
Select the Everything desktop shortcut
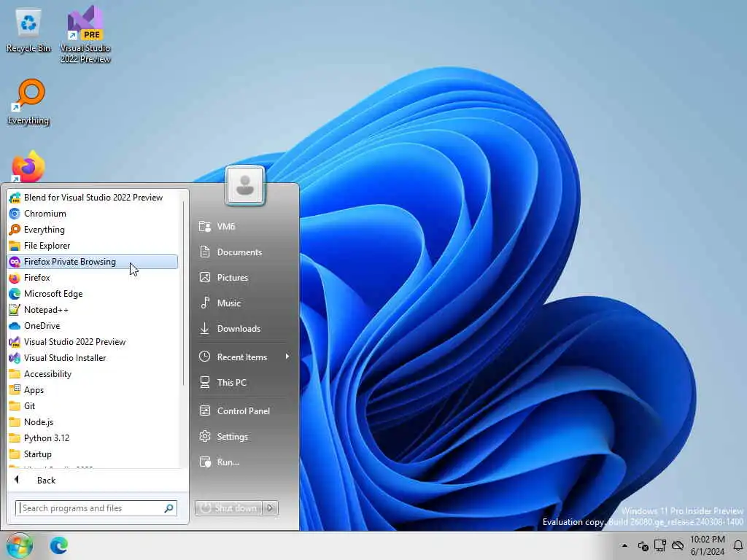point(28,102)
